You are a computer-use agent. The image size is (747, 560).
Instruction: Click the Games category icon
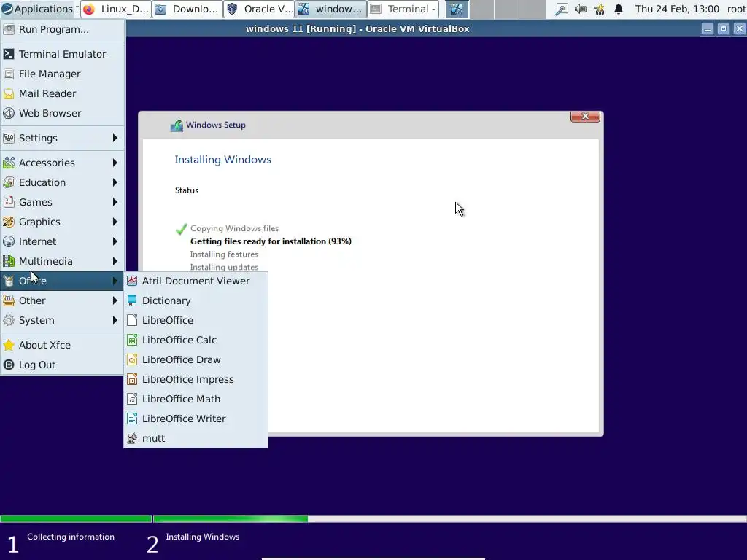coord(9,203)
